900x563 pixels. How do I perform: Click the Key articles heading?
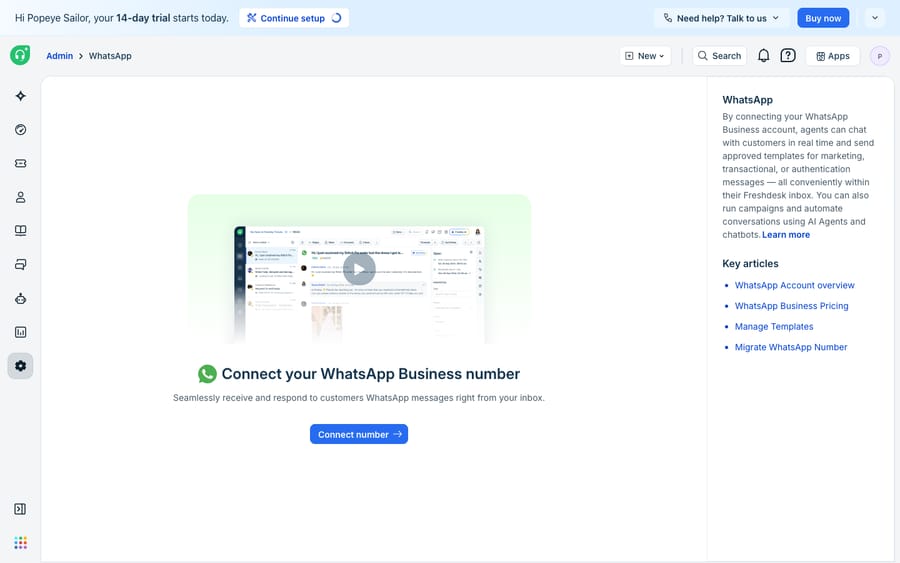(750, 263)
